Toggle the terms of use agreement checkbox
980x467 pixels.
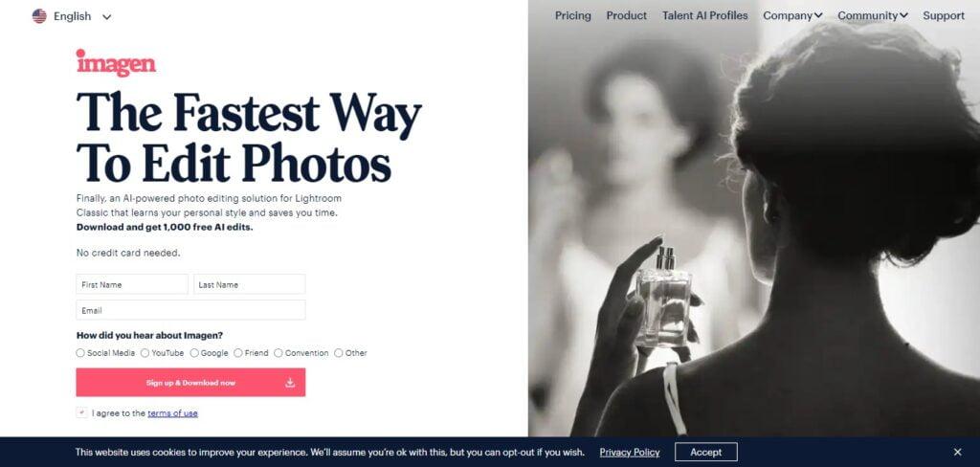82,412
